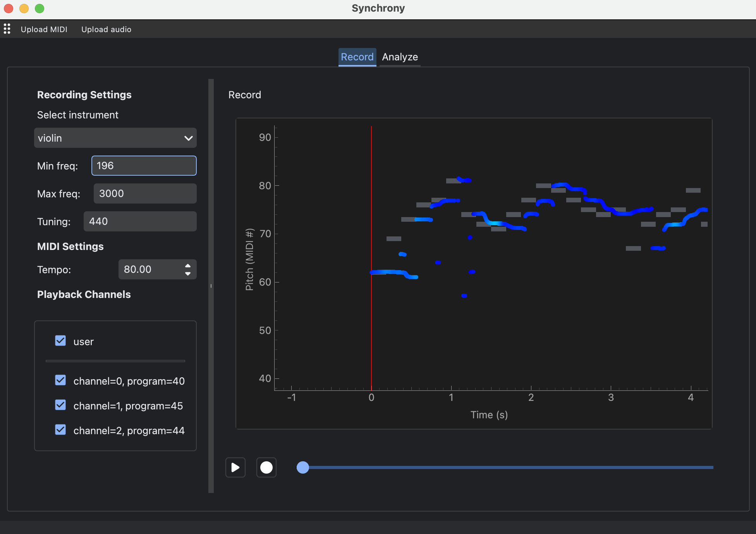756x534 pixels.
Task: Increase tempo with the up stepper arrow
Action: tap(188, 265)
